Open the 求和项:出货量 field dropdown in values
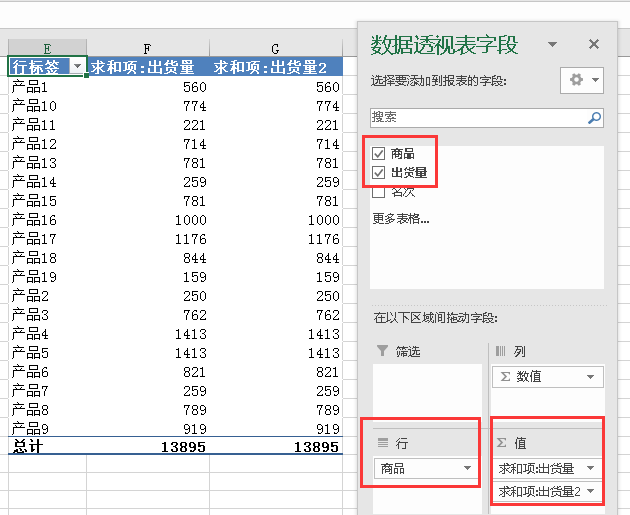Viewport: 630px width, 515px height. [x=592, y=468]
